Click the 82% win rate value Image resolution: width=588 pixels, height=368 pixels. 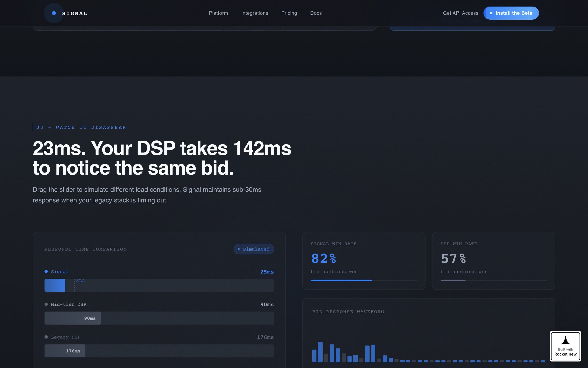click(324, 258)
